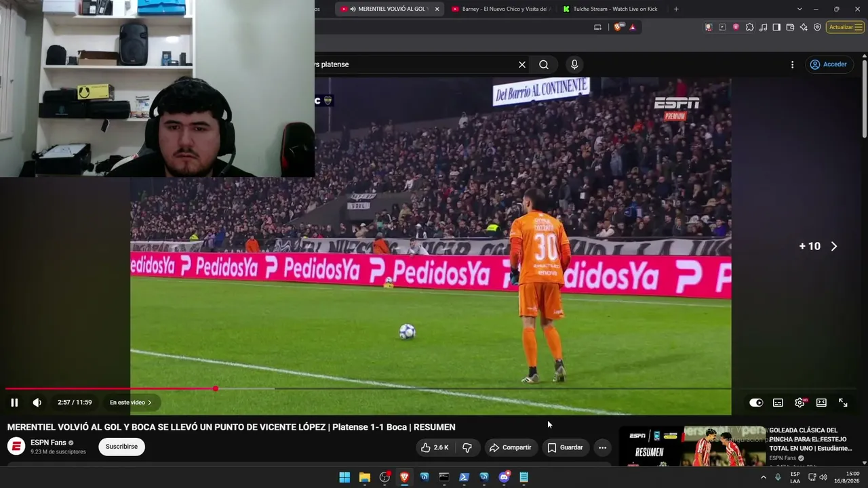Search by voice with the microphone

(x=574, y=64)
